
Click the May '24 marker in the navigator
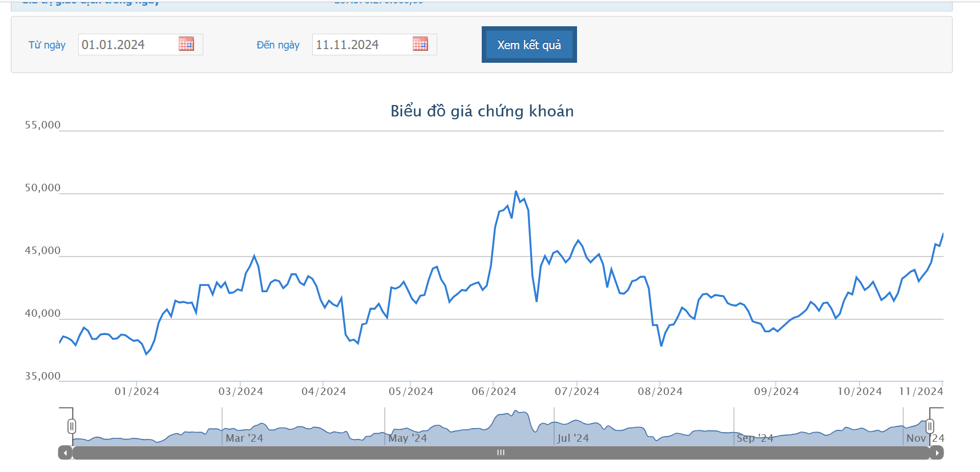click(408, 438)
